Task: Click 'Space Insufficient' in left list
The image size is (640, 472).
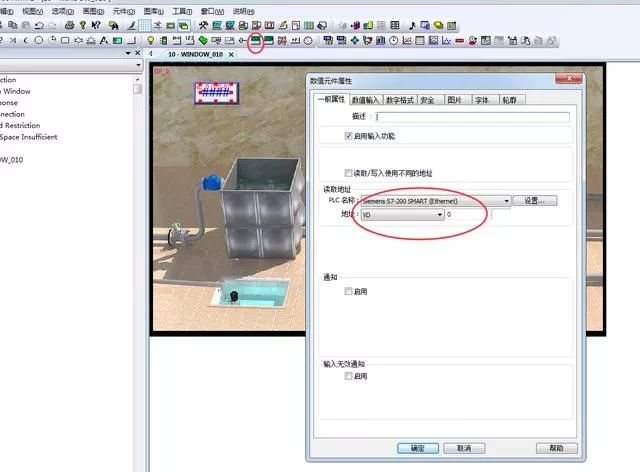Action: coord(29,137)
